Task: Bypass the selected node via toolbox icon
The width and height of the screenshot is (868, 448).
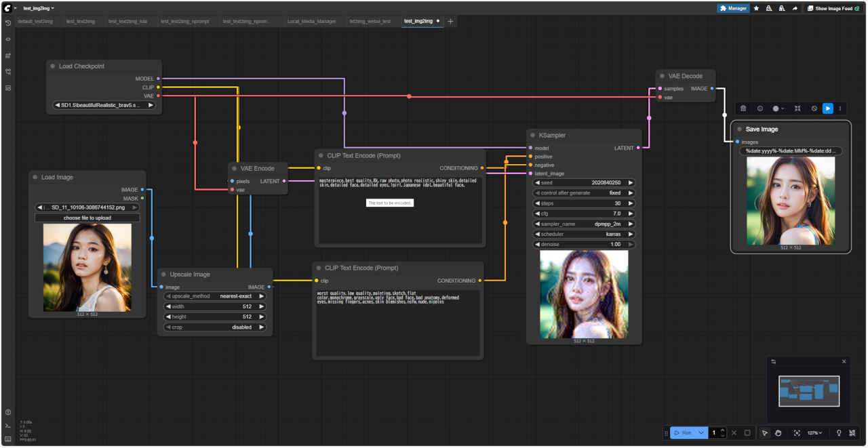Action: (x=814, y=108)
